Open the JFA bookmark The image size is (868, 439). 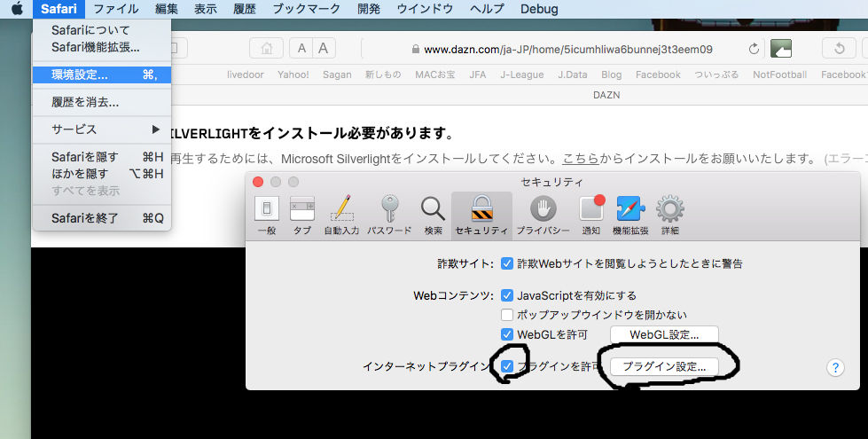tap(478, 74)
